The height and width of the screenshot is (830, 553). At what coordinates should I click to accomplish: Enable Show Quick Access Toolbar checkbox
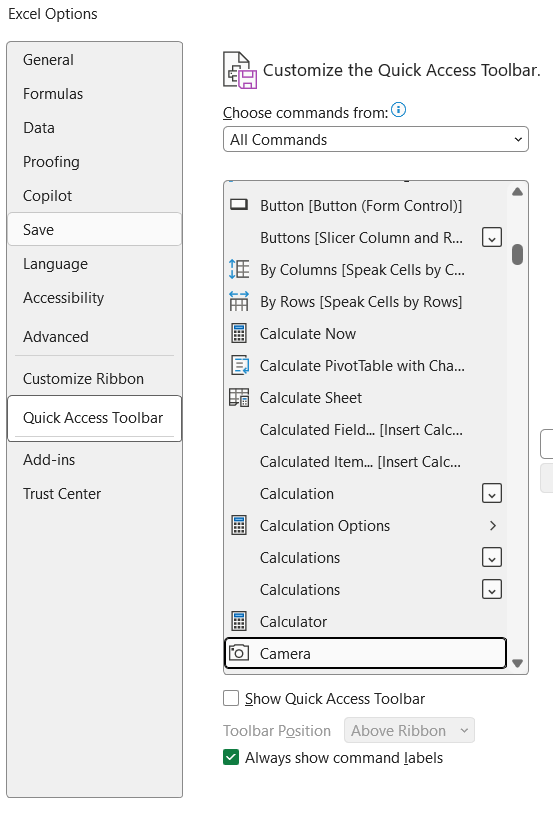231,698
